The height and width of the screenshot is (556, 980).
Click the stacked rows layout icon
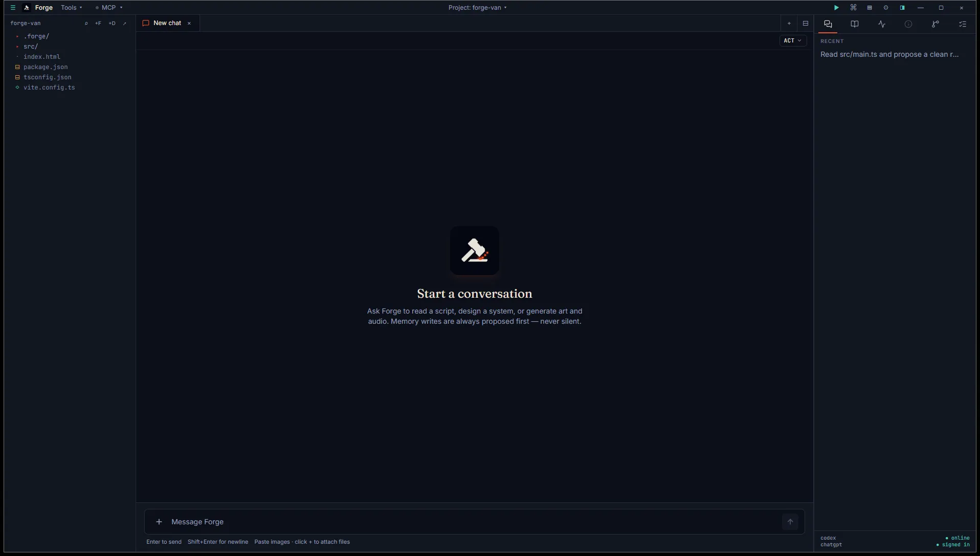870,8
